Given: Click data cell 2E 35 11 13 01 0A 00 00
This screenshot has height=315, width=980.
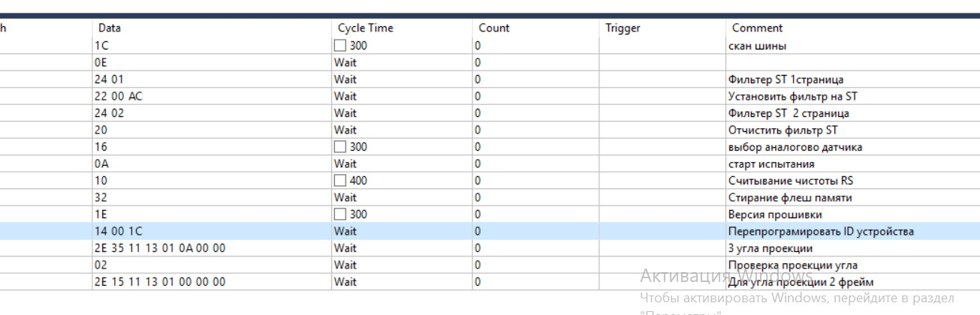Looking at the screenshot, I should (159, 248).
